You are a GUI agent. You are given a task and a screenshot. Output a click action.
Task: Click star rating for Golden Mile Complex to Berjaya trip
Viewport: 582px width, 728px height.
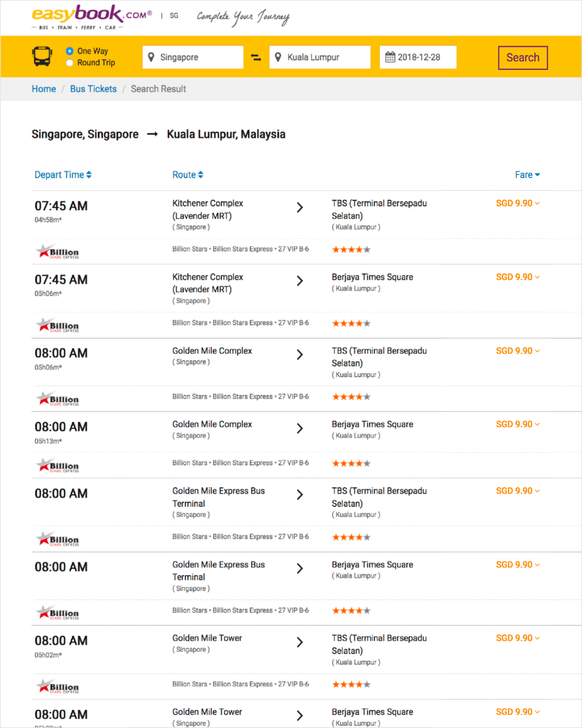click(351, 464)
